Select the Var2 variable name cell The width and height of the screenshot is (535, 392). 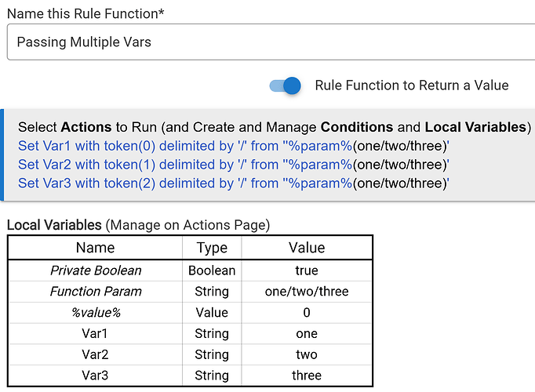(x=96, y=354)
